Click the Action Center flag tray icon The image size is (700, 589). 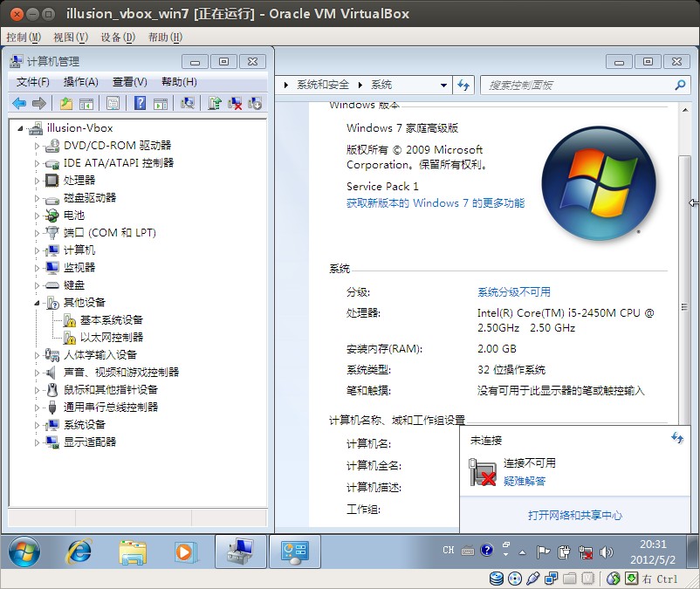click(x=543, y=552)
